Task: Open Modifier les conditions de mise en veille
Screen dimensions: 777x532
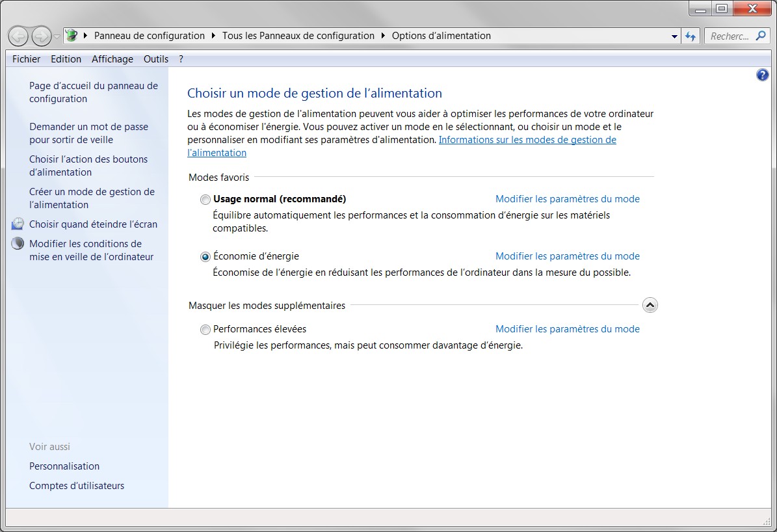Action: click(91, 250)
